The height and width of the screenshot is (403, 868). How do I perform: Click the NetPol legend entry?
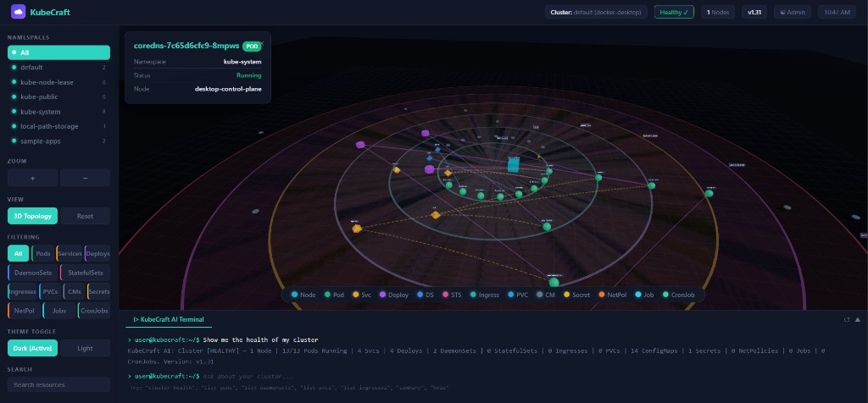pos(612,295)
